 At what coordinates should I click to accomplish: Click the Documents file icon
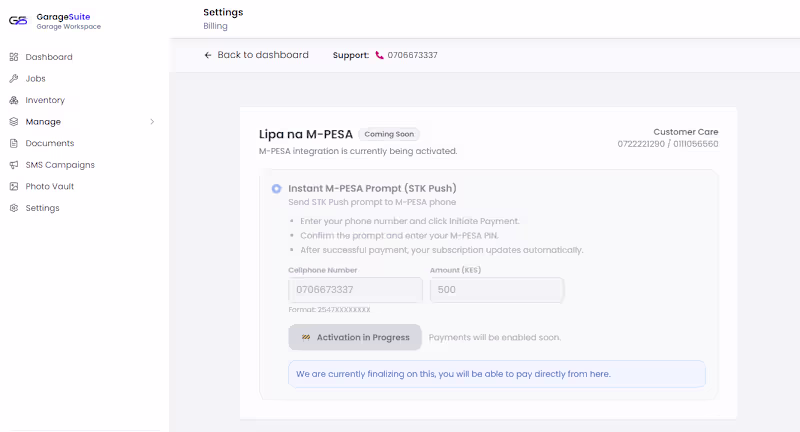[x=14, y=143]
